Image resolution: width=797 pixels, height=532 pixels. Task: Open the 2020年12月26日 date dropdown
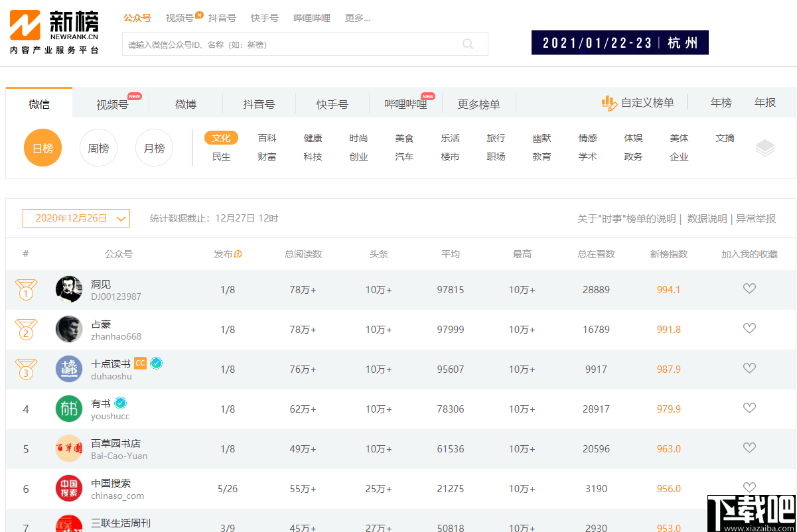click(76, 218)
